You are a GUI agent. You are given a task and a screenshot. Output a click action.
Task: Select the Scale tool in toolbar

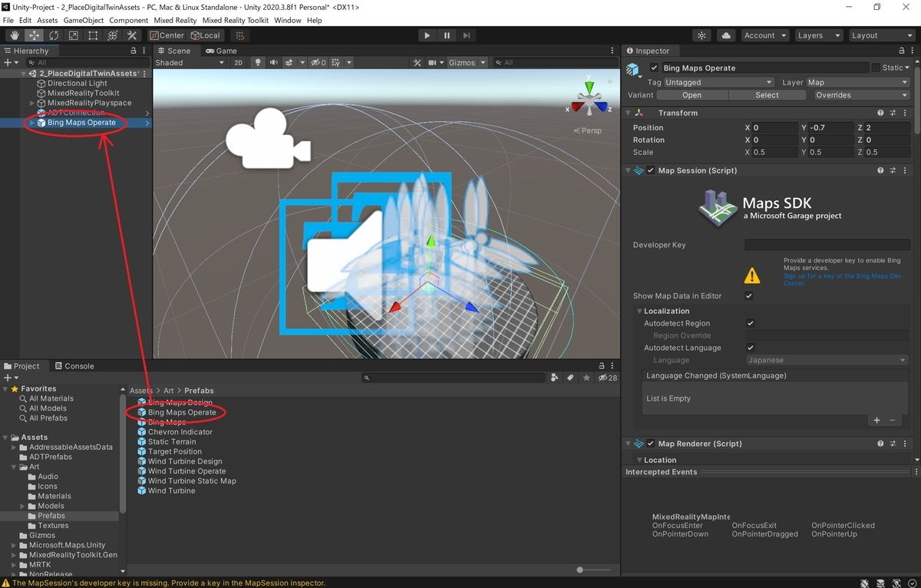tap(73, 35)
